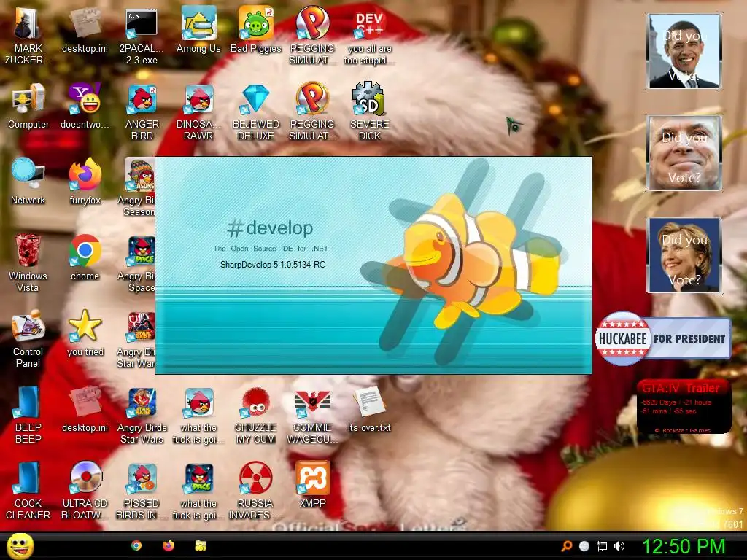Open the 'you tried' star shortcut
Screen dimensions: 747x560
(x=85, y=333)
